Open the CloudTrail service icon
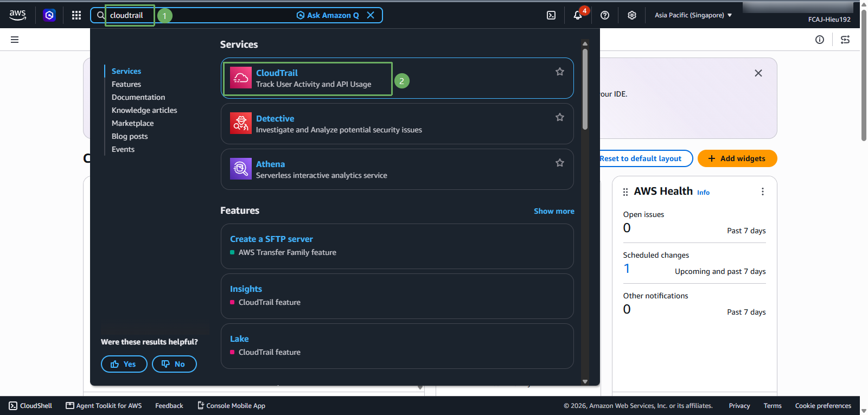The width and height of the screenshot is (868, 415). [x=241, y=78]
